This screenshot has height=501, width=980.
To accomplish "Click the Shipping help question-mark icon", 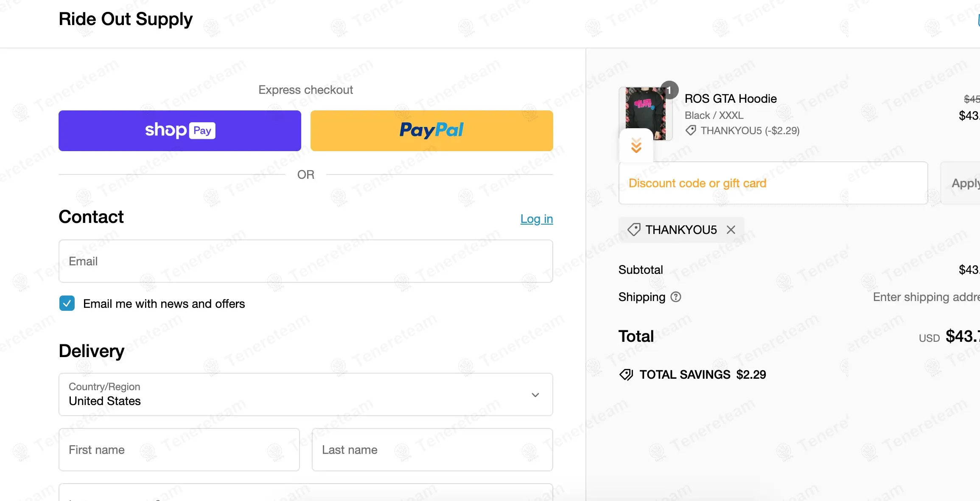I will point(676,297).
